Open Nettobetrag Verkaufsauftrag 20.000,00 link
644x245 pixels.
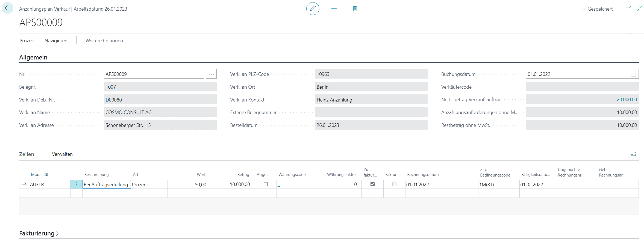click(627, 100)
